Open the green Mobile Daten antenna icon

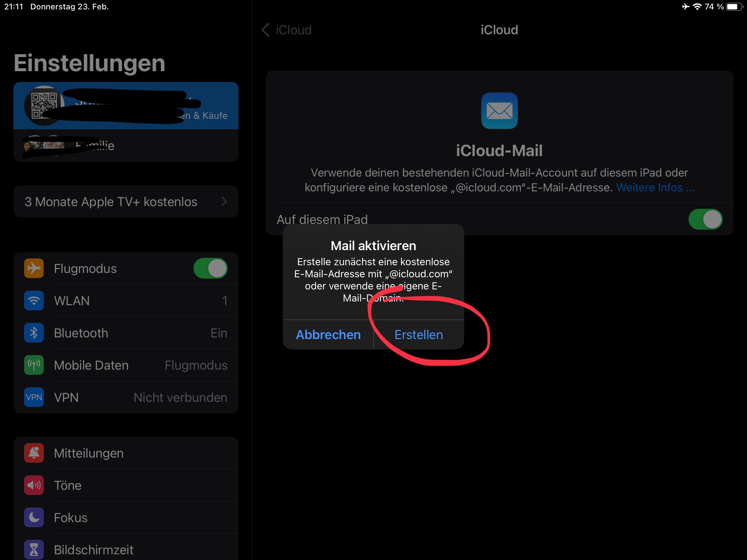[x=34, y=365]
